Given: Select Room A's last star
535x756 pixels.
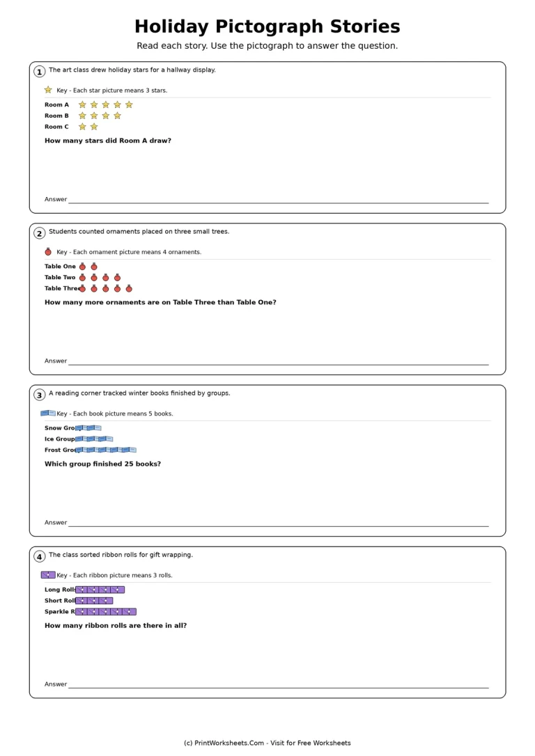Looking at the screenshot, I should point(129,104).
